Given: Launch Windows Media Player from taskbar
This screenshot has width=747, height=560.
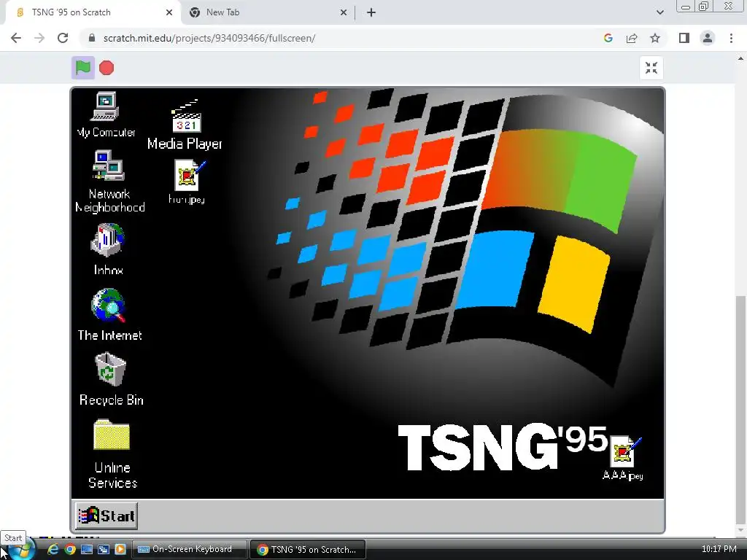Looking at the screenshot, I should coord(120,549).
